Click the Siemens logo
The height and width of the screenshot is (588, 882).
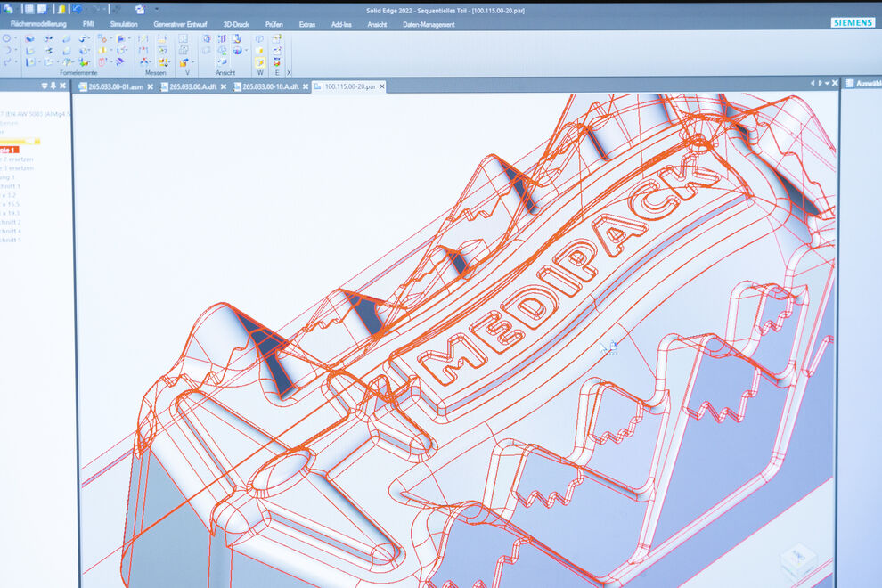click(852, 22)
